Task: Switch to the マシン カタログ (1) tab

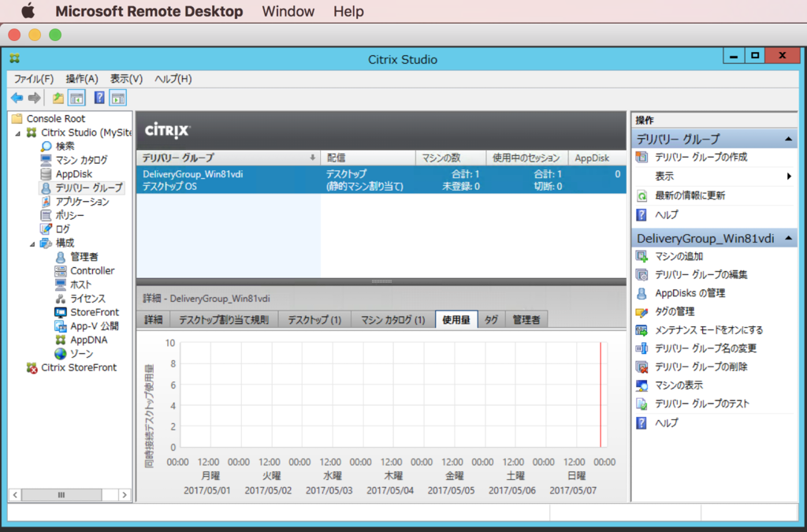Action: coord(393,320)
